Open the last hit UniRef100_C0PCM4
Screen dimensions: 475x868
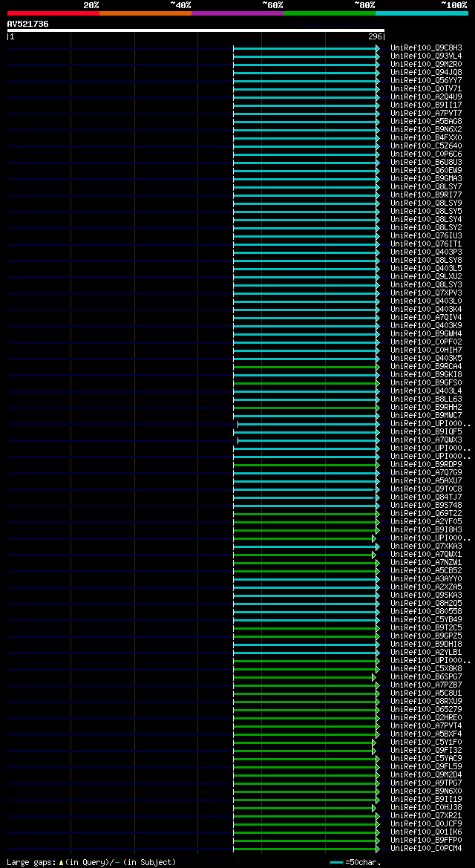click(426, 849)
